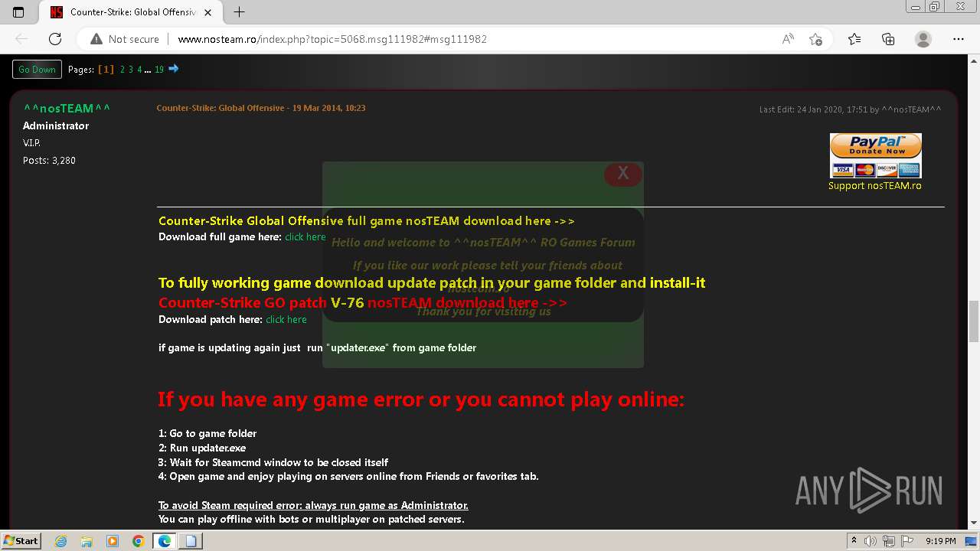This screenshot has width=980, height=551.
Task: Open a new browser tab
Action: (239, 12)
